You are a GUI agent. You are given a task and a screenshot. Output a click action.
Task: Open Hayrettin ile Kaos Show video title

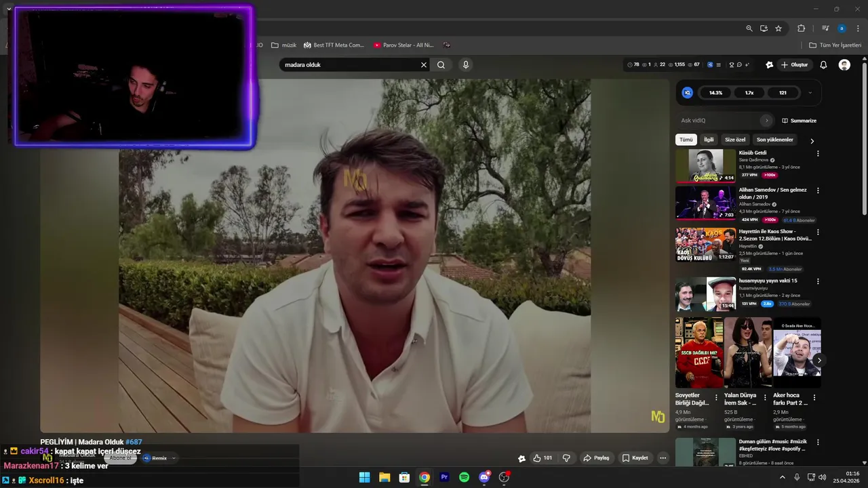tap(775, 235)
